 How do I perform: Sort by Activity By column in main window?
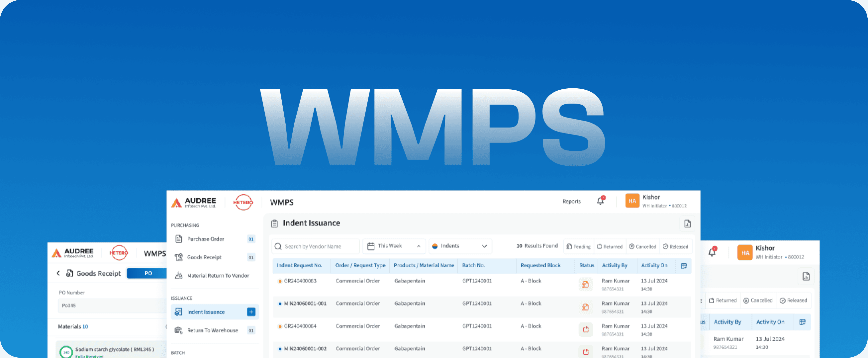point(615,266)
